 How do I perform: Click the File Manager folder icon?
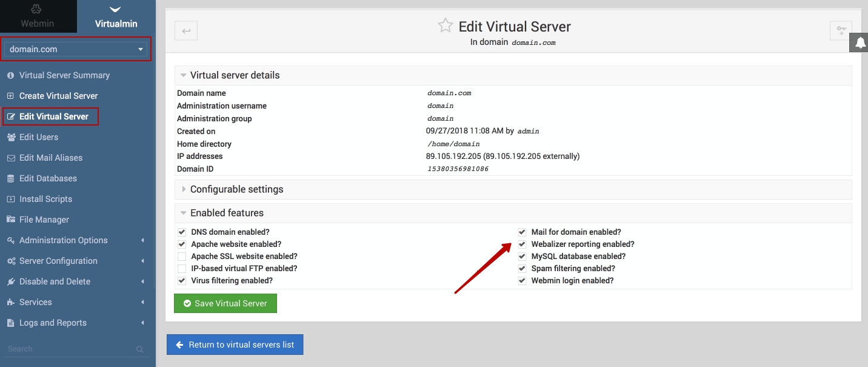coord(11,220)
